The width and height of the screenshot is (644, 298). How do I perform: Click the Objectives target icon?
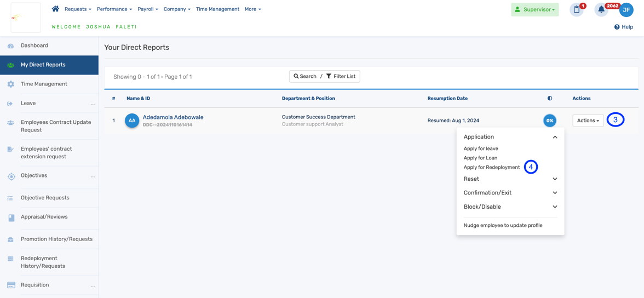point(12,177)
